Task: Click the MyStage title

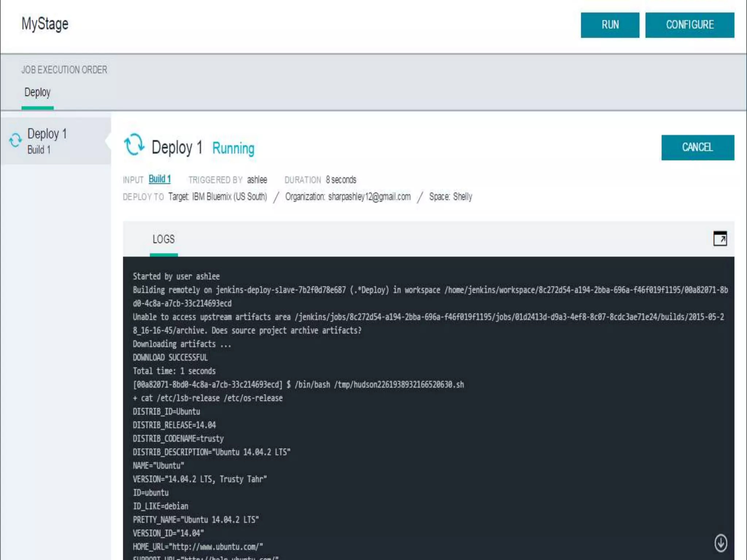Action: [45, 24]
